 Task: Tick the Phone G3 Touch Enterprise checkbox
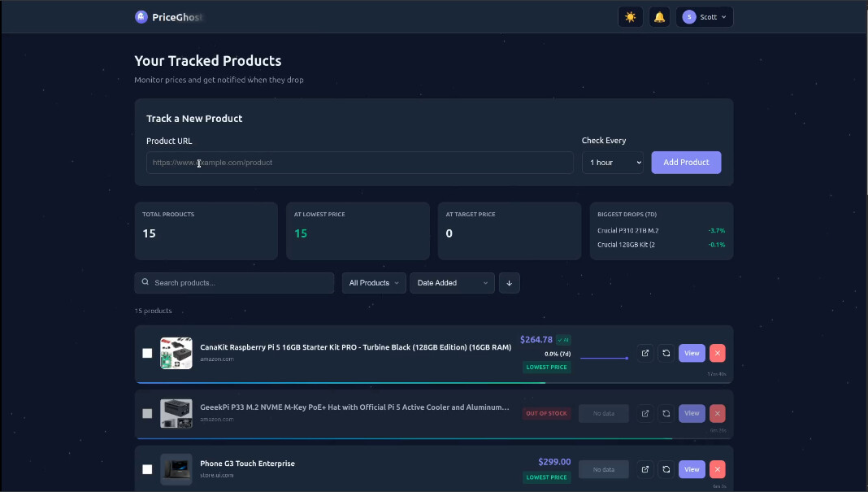pyautogui.click(x=147, y=469)
